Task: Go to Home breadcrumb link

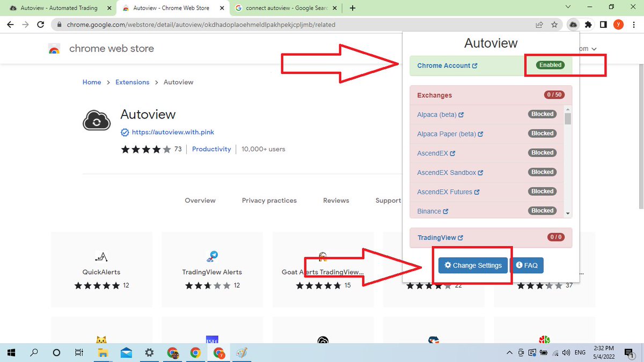Action: pos(92,82)
